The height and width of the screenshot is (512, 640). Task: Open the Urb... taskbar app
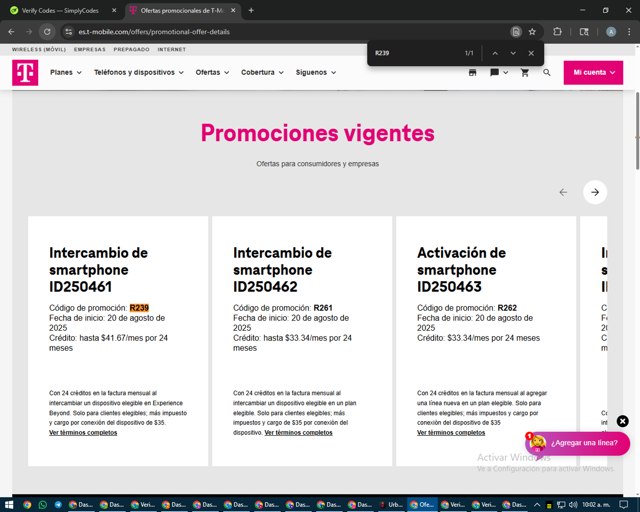pyautogui.click(x=391, y=505)
